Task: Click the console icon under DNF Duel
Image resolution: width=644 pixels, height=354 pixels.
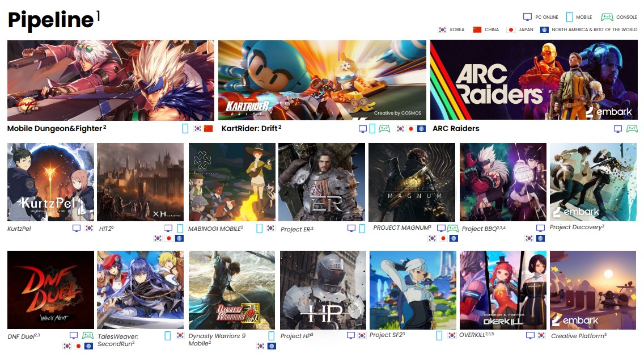Action: (87, 336)
